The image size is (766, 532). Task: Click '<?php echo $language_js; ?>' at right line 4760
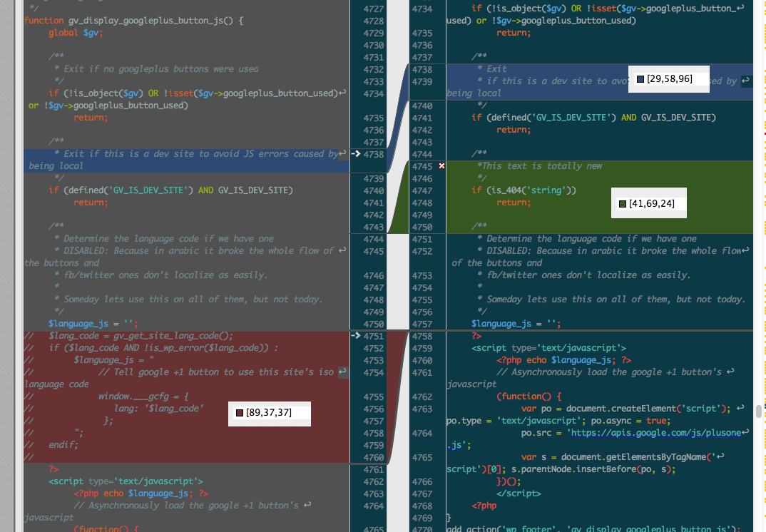(563, 360)
